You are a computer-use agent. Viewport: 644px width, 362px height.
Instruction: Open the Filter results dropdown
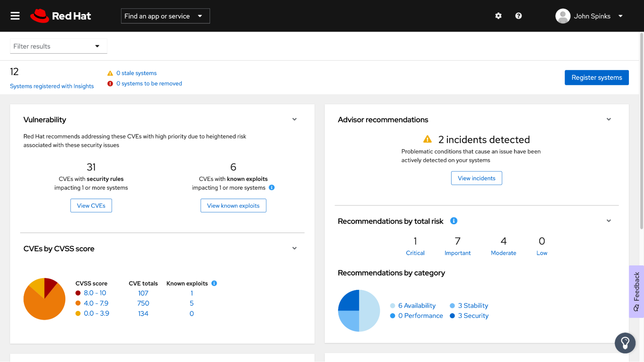pyautogui.click(x=58, y=46)
